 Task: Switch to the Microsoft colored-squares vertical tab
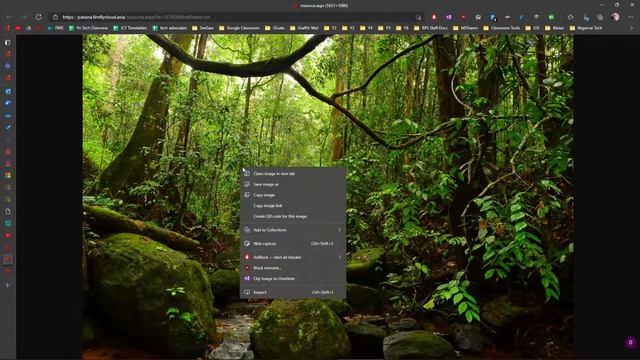pyautogui.click(x=8, y=175)
